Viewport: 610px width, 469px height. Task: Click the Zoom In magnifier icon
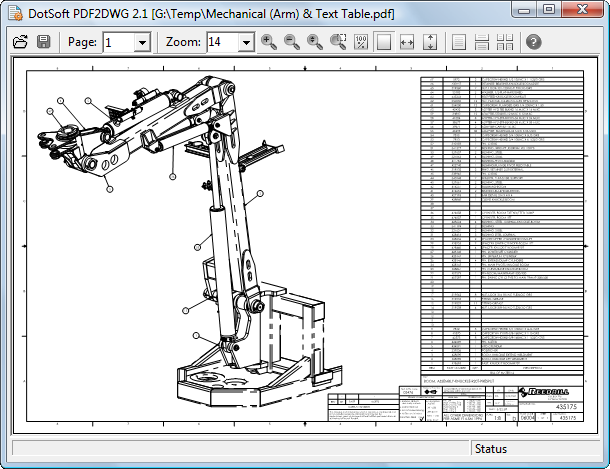tap(269, 42)
